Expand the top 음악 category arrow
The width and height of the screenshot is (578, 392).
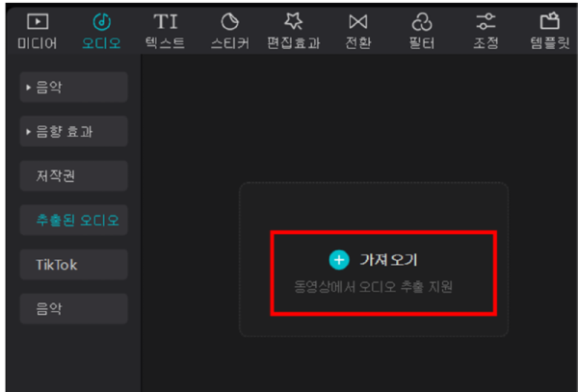click(x=28, y=88)
